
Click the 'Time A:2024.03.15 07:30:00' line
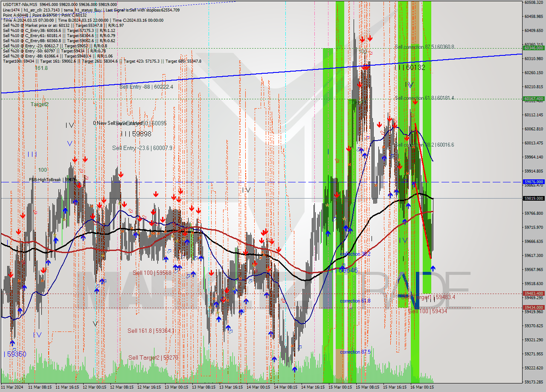point(83,20)
